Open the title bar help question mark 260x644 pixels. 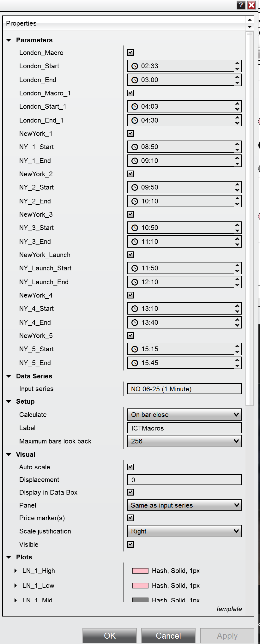tap(240, 5)
